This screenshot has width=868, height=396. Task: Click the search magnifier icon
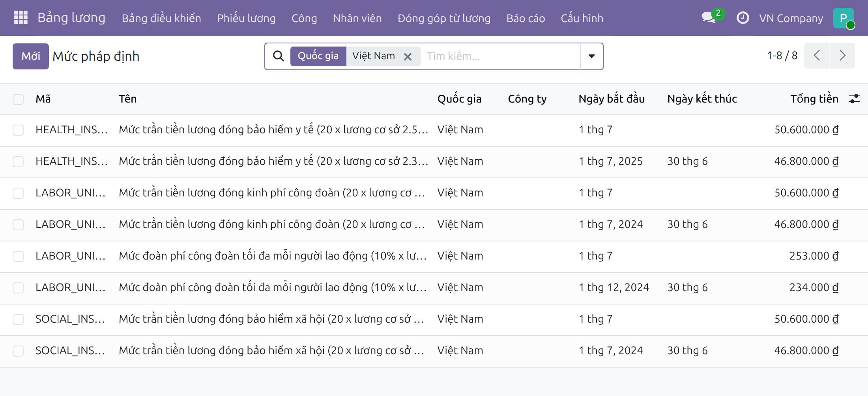click(x=279, y=56)
